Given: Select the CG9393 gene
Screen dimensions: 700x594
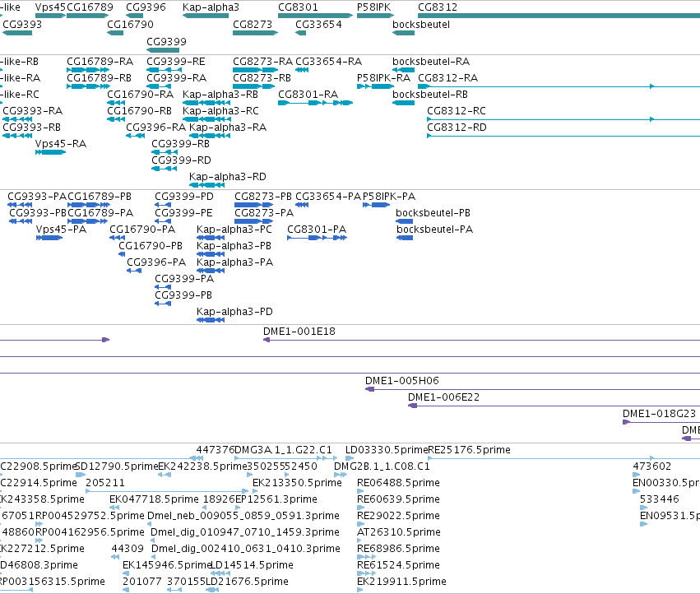Looking at the screenshot, I should pos(17,33).
